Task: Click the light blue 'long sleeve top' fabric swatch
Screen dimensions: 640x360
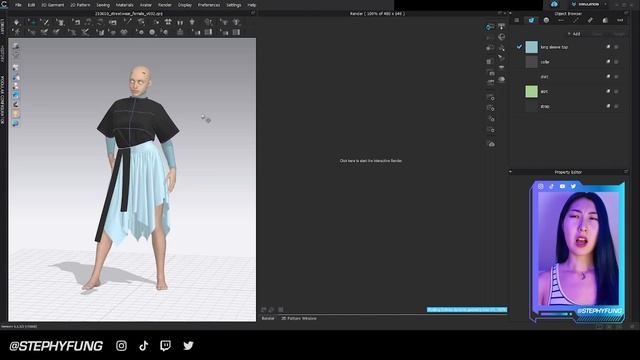Action: (x=531, y=47)
